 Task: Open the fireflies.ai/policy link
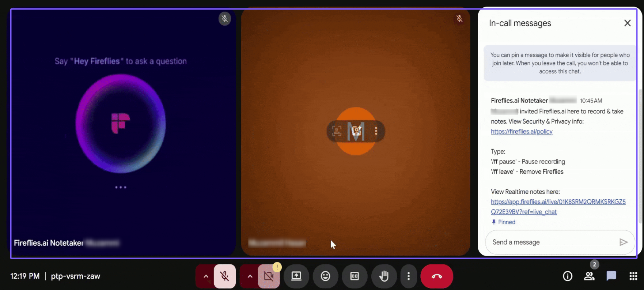pos(522,131)
